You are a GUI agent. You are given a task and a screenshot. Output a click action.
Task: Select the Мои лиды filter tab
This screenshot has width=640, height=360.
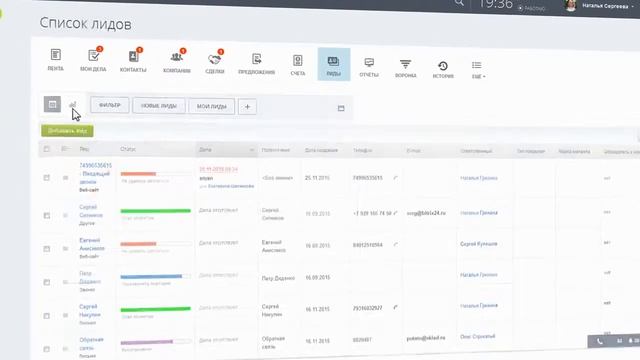point(211,107)
